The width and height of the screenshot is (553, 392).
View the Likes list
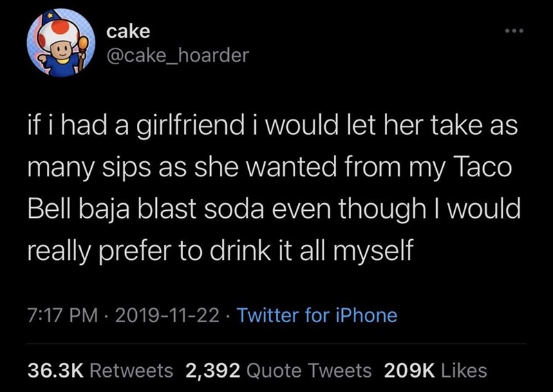[462, 371]
